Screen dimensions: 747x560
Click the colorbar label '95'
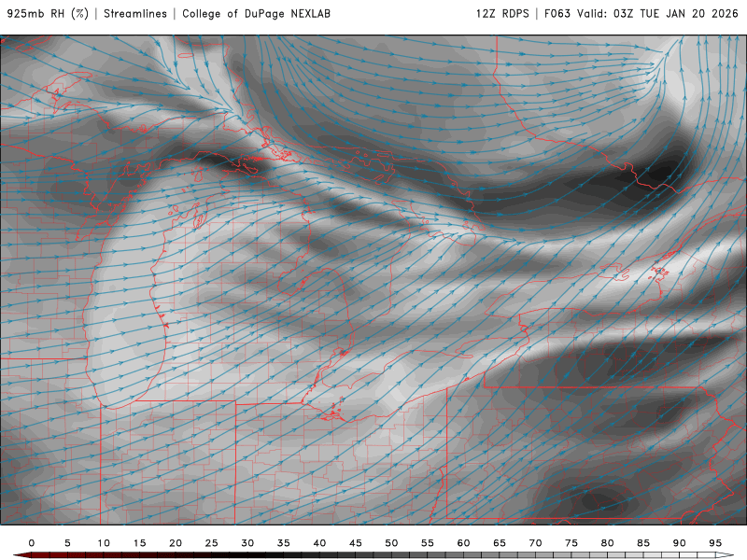point(715,543)
